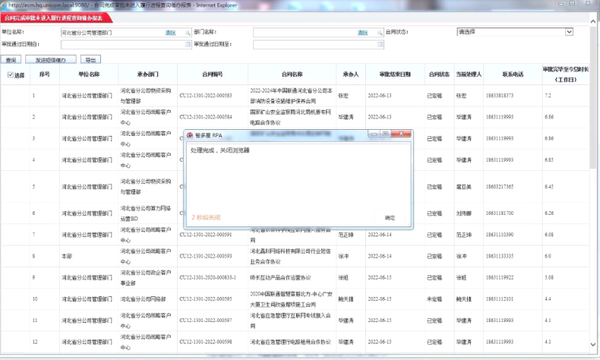Viewport: 600px width, 360px height.
Task: Minimize the 智多星 RPA dialog
Action: 374,134
